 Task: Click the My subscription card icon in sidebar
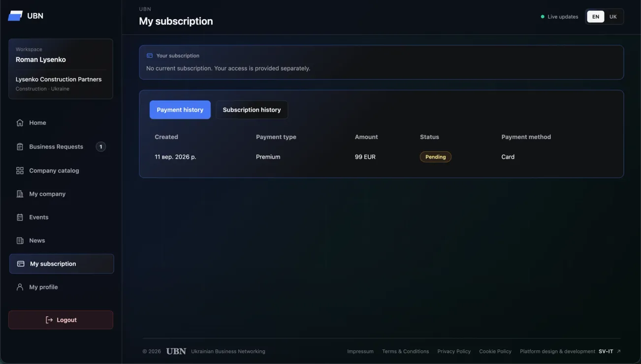click(x=21, y=264)
